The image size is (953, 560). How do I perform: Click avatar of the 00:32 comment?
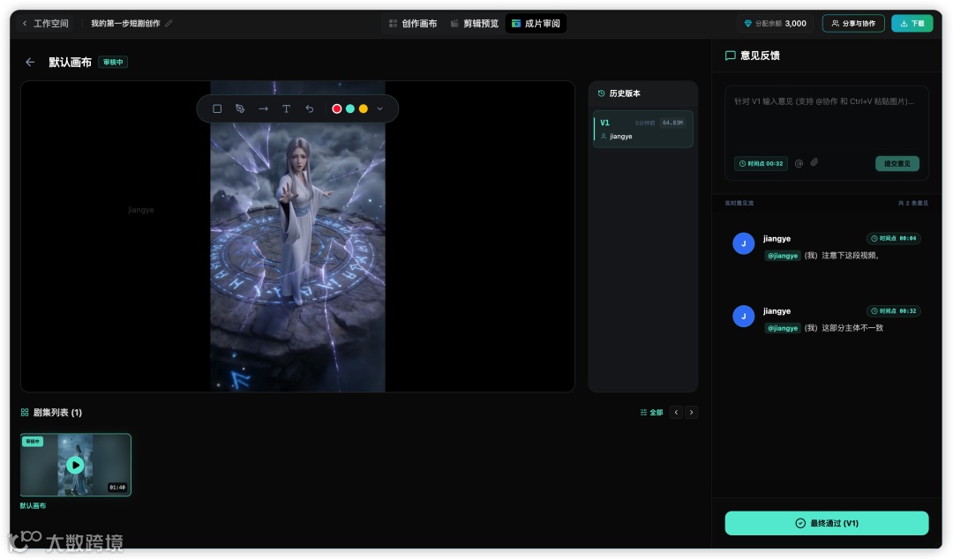coord(743,317)
